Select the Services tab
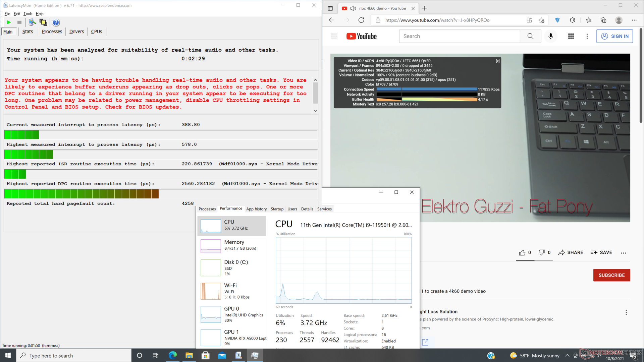Screen dimensions: 644x362 click(x=324, y=209)
